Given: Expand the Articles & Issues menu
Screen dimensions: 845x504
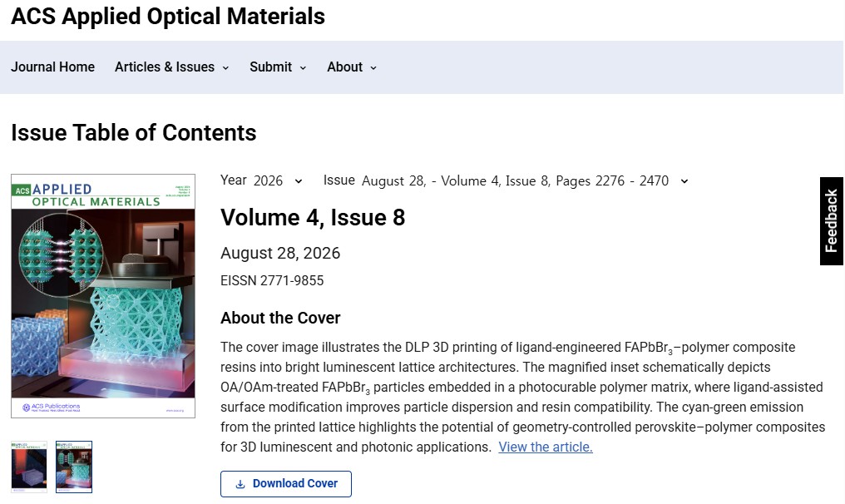Looking at the screenshot, I should point(172,67).
